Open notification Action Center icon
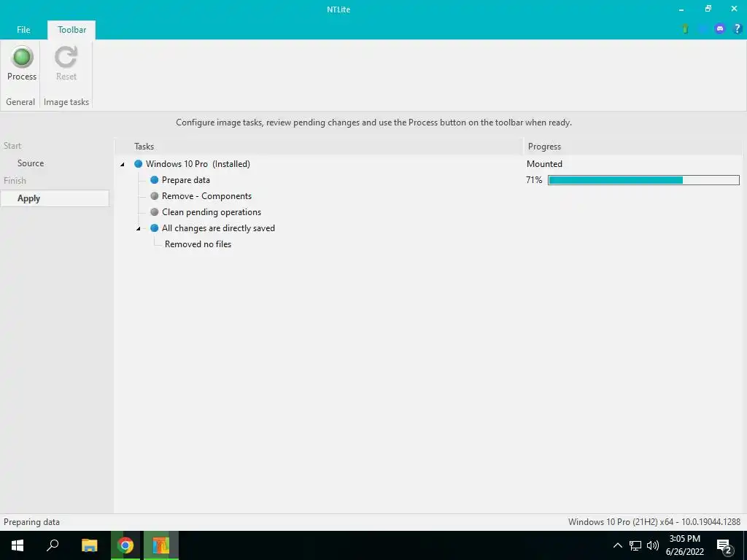Screen dimensions: 747x560 click(724, 545)
